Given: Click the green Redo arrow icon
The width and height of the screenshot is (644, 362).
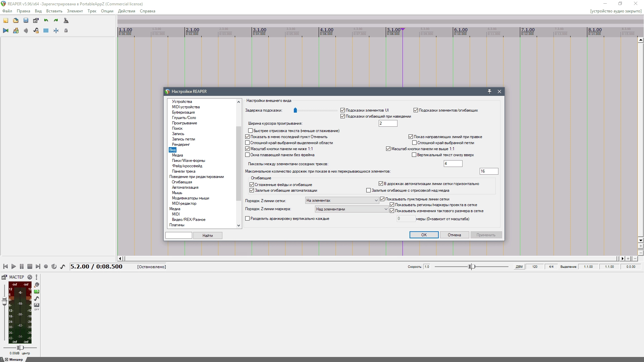Looking at the screenshot, I should [x=56, y=20].
